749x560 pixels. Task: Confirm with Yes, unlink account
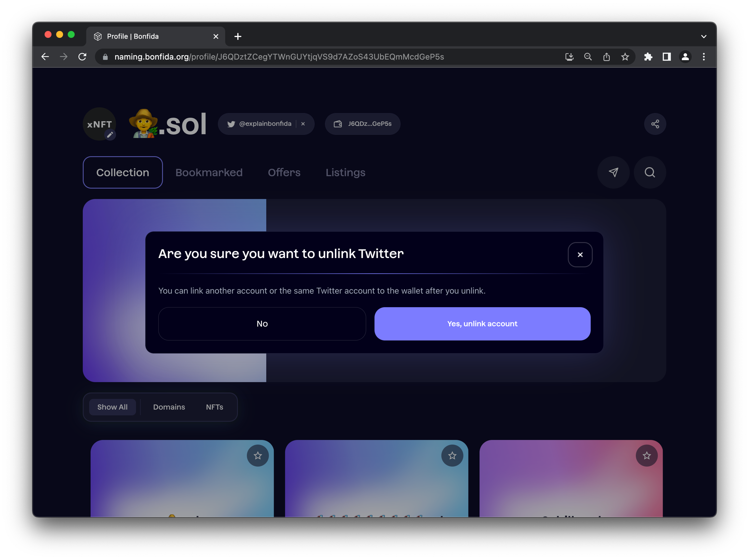(482, 324)
